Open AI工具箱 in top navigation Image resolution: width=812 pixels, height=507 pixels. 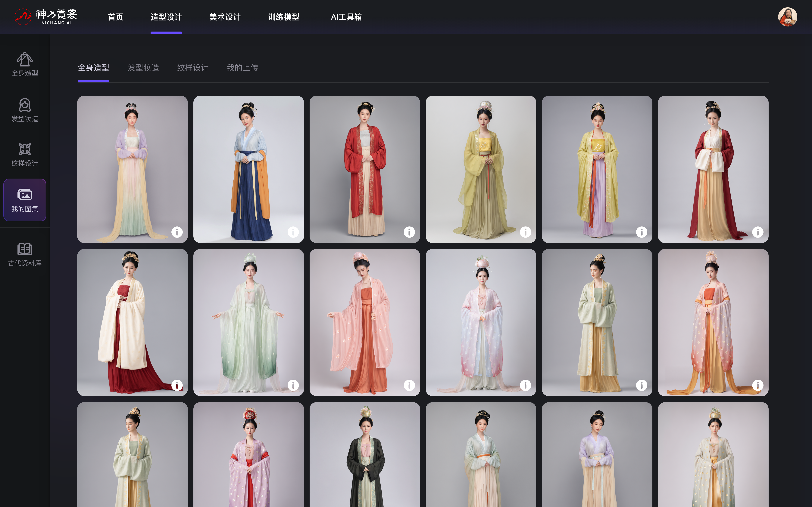point(346,17)
